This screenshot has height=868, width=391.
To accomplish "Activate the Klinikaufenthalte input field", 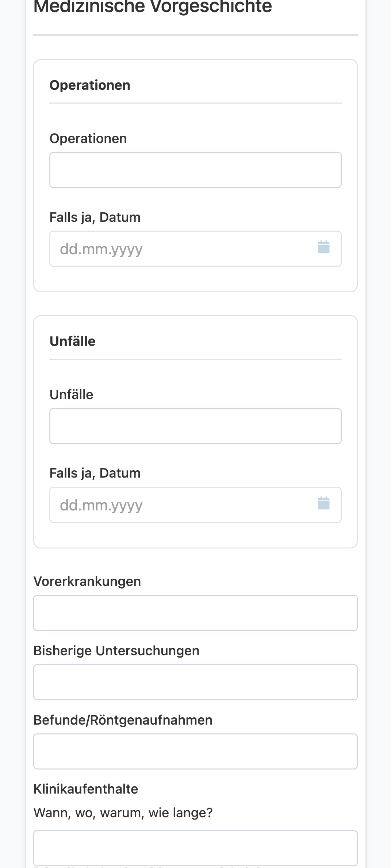I will coord(195,848).
